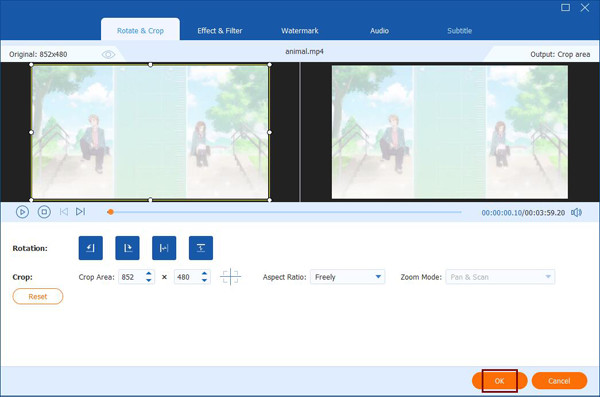600x397 pixels.
Task: Click the Output: Crop area label
Action: (560, 54)
